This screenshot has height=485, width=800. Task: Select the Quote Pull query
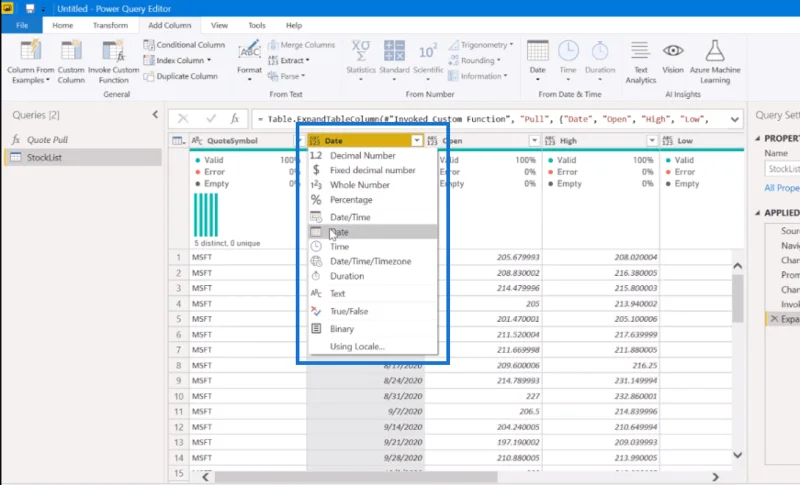coord(83,140)
